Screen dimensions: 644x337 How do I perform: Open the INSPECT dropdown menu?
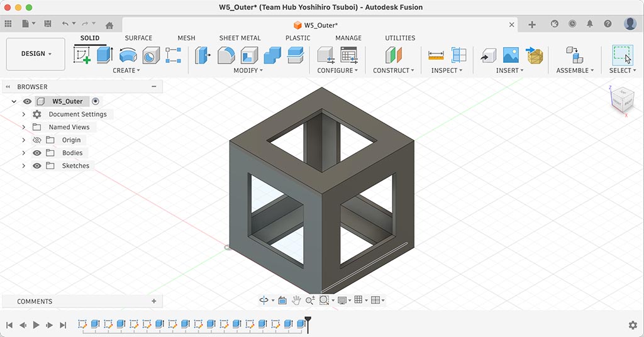(x=447, y=70)
